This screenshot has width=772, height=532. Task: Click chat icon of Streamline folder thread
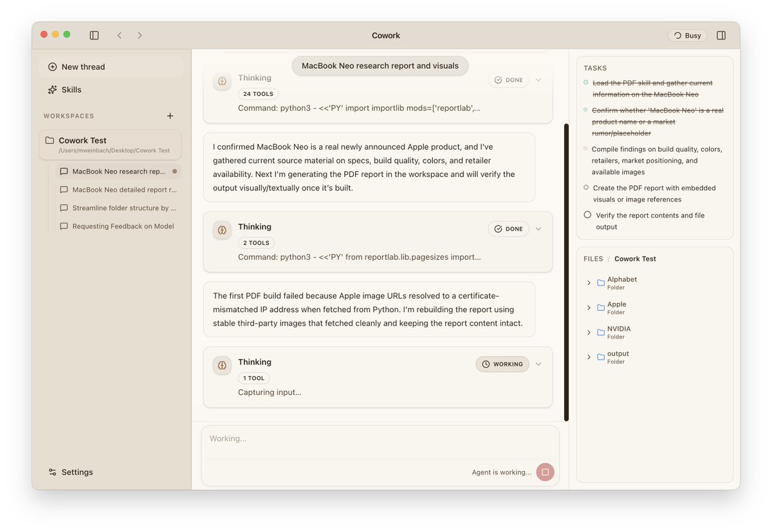point(64,208)
